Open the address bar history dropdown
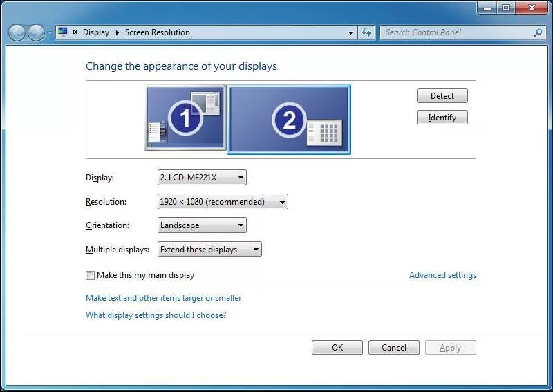This screenshot has width=553, height=392. pyautogui.click(x=350, y=32)
